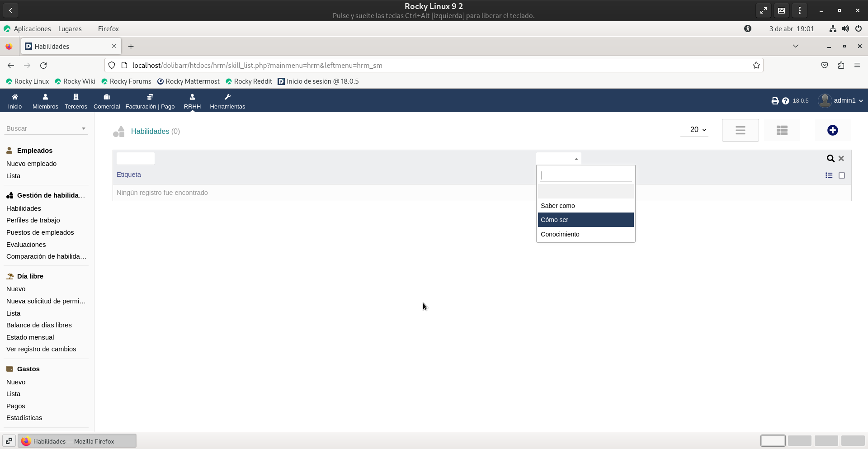Open 'Perfiles de trabajo' sidebar link
The image size is (868, 449).
pos(33,220)
